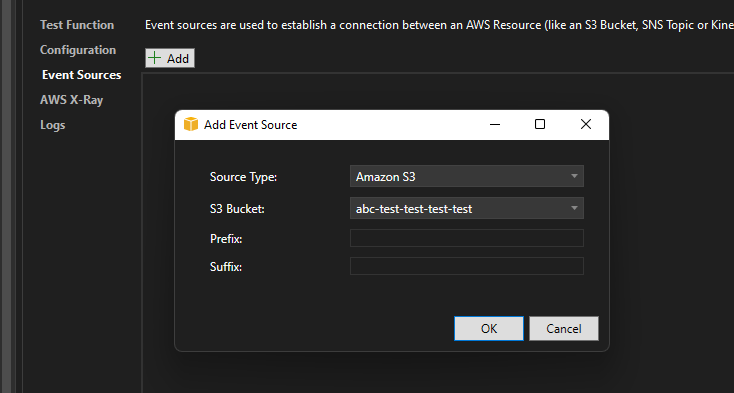
Task: Click the Source Type dropdown arrow
Action: point(574,176)
